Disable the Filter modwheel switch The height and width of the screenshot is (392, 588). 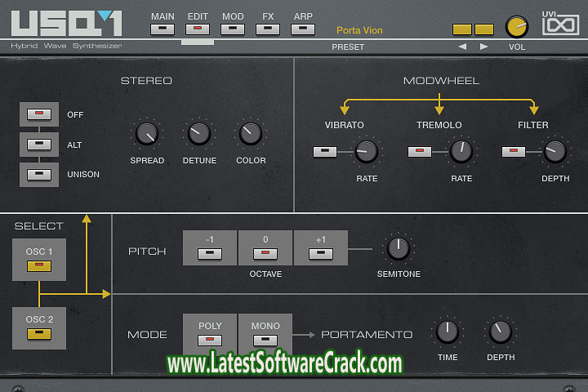pyautogui.click(x=514, y=151)
